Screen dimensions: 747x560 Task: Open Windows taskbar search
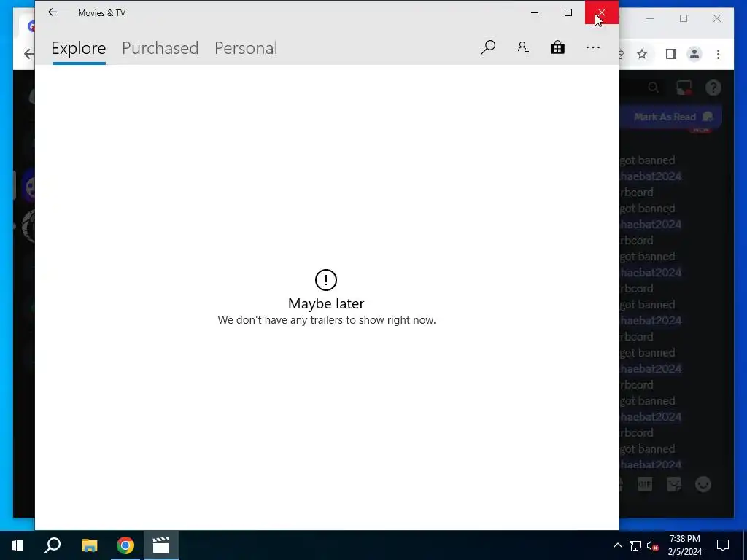coord(53,545)
